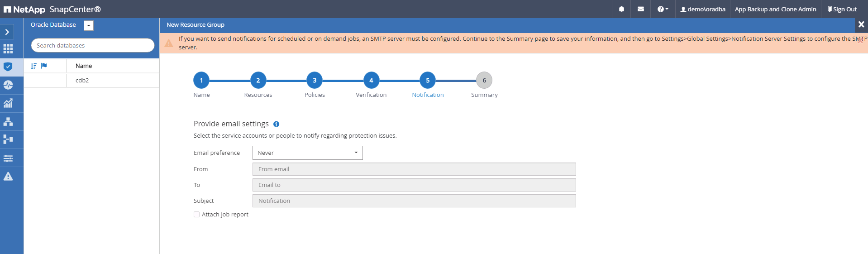This screenshot has width=868, height=254.
Task: Open the Dashboard grid icon in sidebar
Action: (x=8, y=49)
